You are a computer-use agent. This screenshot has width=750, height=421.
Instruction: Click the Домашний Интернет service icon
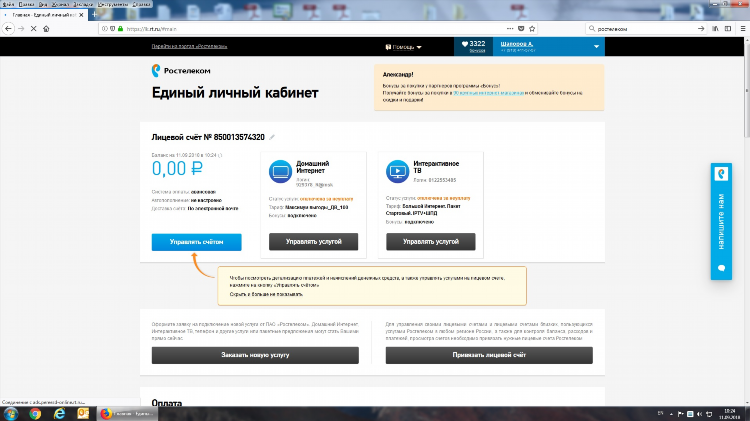point(280,171)
